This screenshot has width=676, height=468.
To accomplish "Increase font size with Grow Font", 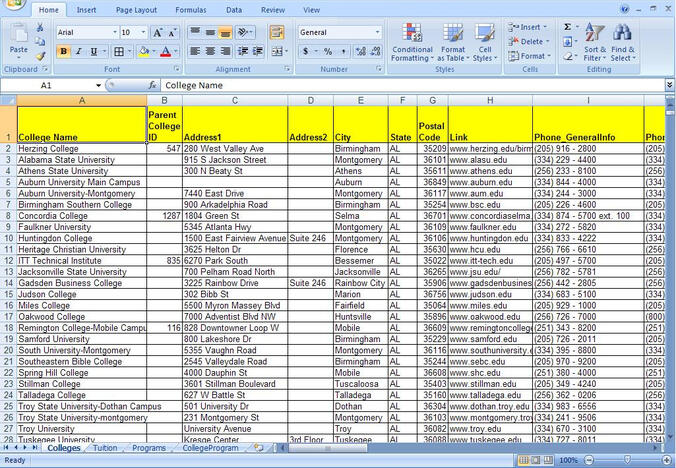I will (x=158, y=33).
